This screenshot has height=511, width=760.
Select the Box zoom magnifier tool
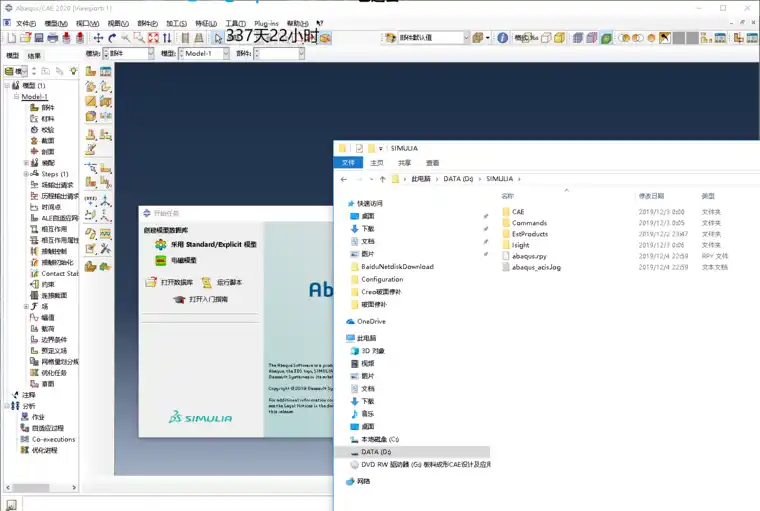pos(139,38)
